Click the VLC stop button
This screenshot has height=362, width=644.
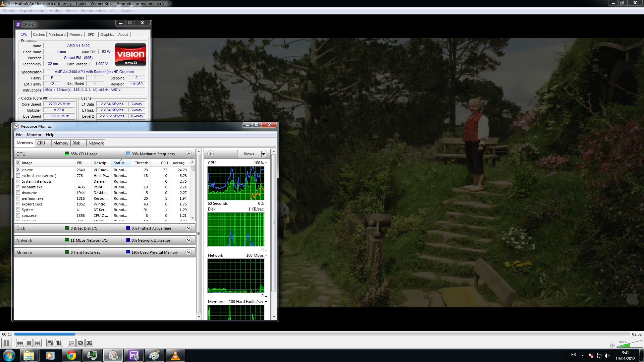click(29, 343)
